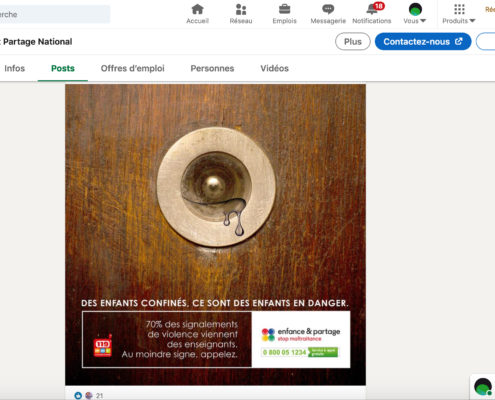The image size is (495, 400).
Task: Click the Contactez-nous button
Action: click(x=423, y=42)
